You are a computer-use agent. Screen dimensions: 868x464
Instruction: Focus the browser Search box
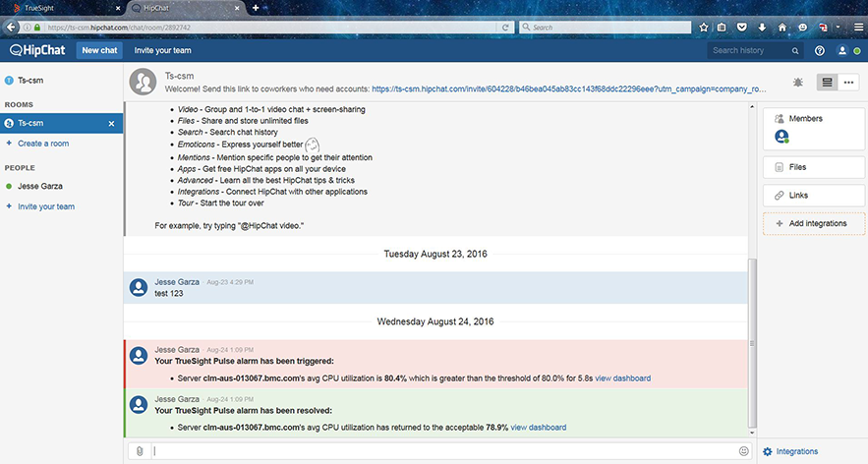coord(605,28)
